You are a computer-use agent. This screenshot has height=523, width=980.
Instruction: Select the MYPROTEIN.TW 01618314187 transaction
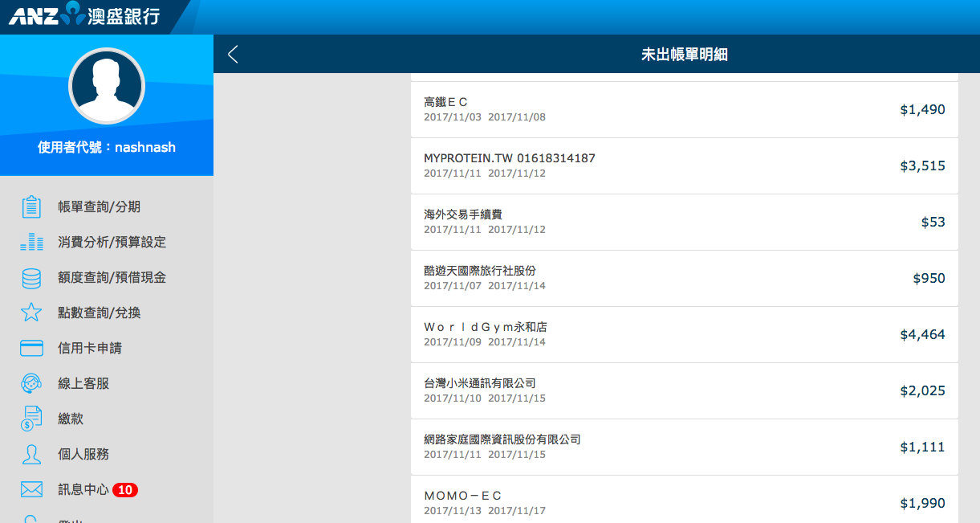(x=685, y=165)
